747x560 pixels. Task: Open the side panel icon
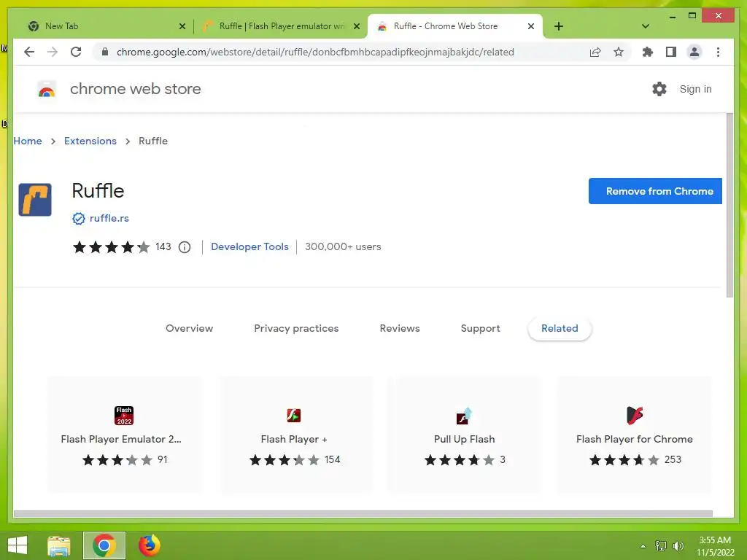[671, 52]
